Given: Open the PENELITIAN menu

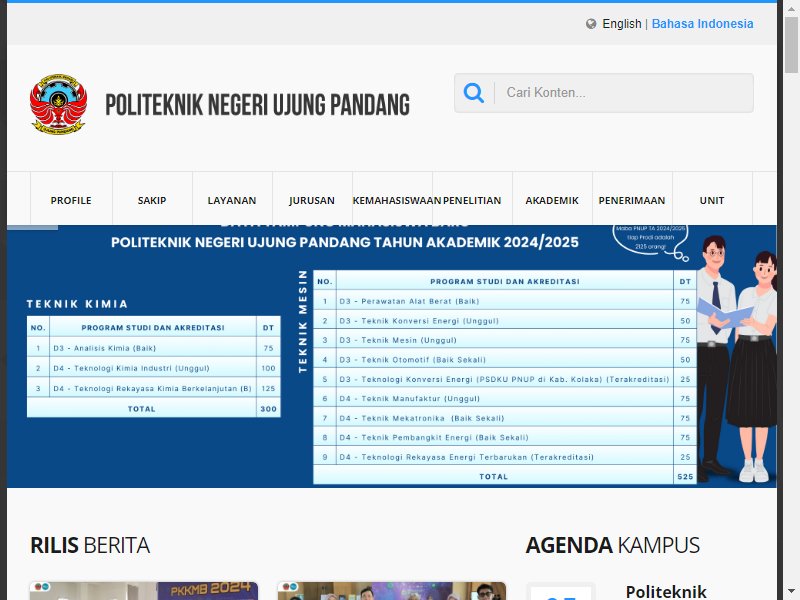Looking at the screenshot, I should (x=472, y=200).
